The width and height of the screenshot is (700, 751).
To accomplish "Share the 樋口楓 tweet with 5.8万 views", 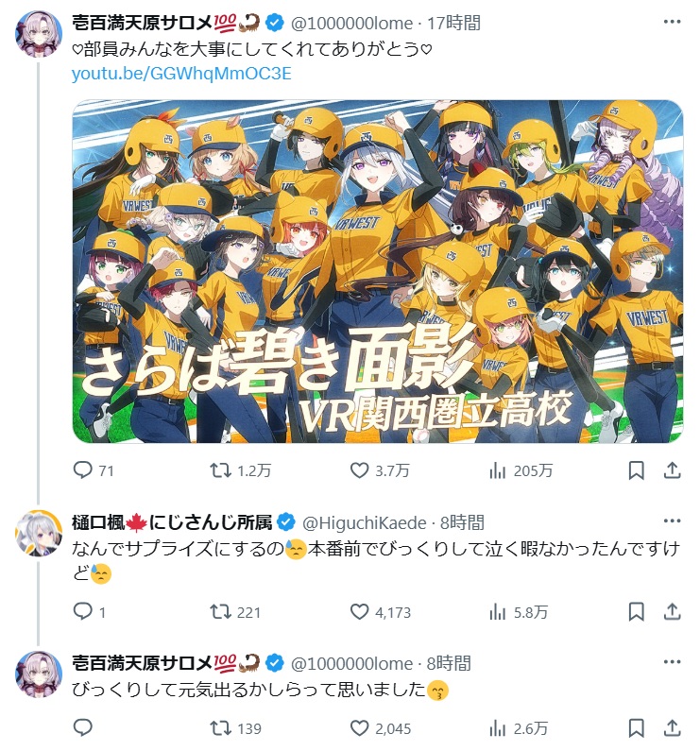I will pos(673,611).
